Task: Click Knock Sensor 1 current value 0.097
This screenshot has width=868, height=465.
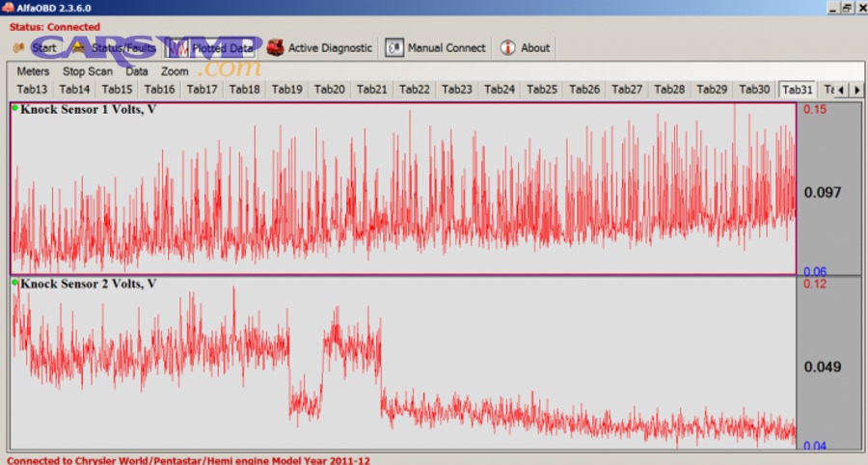Action: coord(823,192)
